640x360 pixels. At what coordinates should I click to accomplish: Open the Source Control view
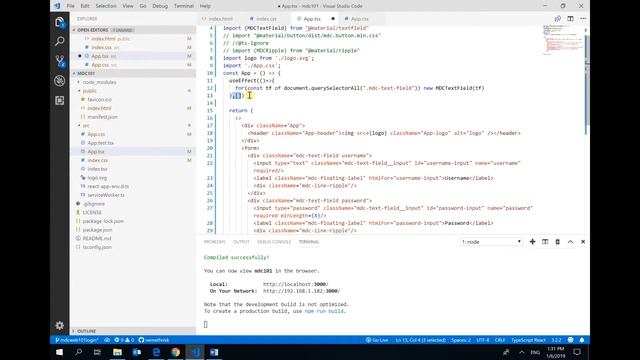click(60, 61)
